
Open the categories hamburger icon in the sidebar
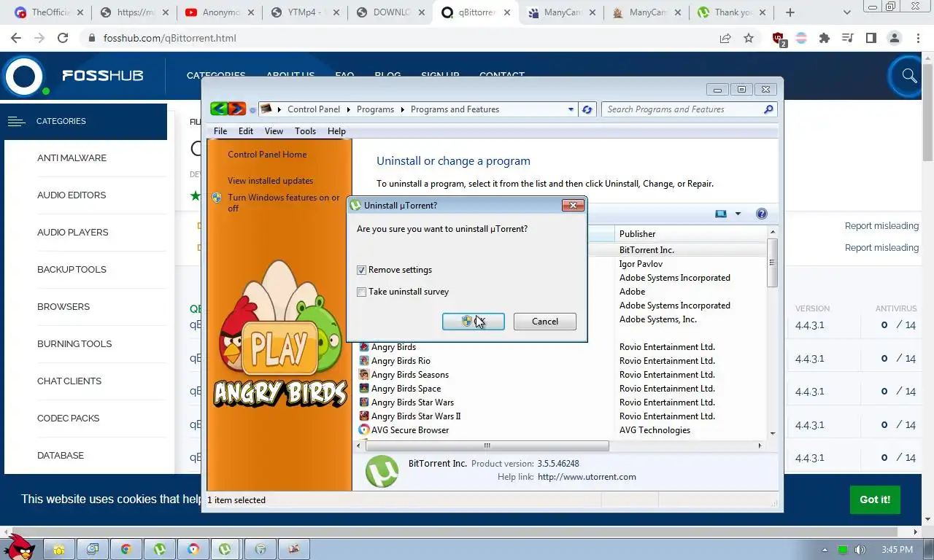pos(17,121)
